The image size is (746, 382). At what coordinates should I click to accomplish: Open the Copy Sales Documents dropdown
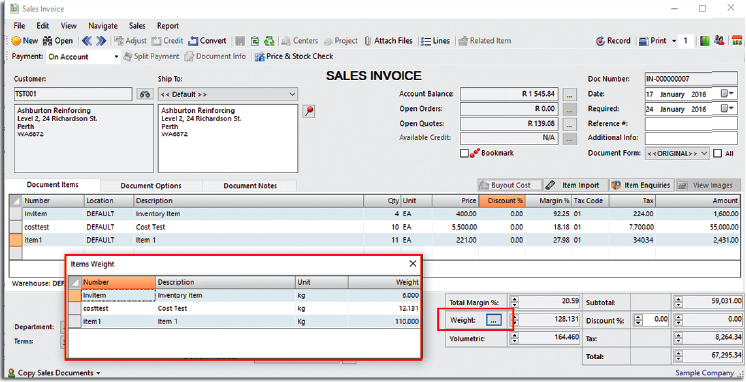54,373
